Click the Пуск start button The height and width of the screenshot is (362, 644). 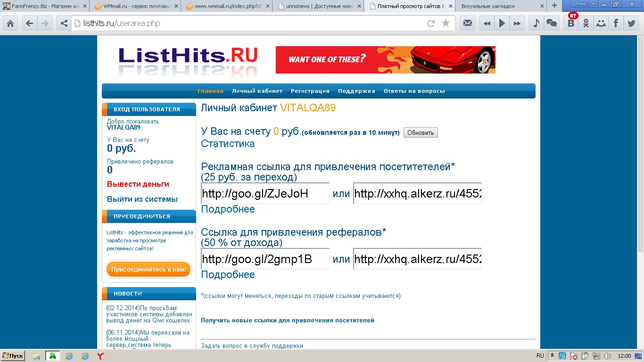click(13, 356)
